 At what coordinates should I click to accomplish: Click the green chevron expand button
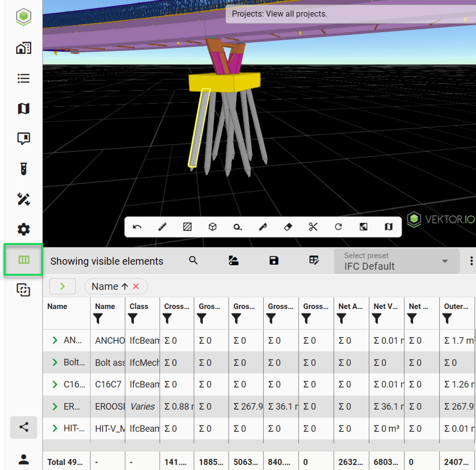tap(62, 287)
